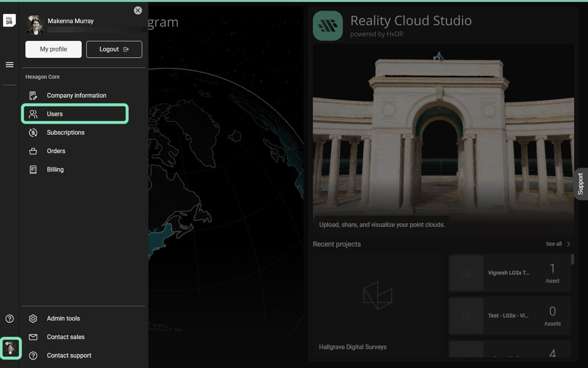Click the Orders basket icon
Screen dimensions: 588x368
[33, 151]
